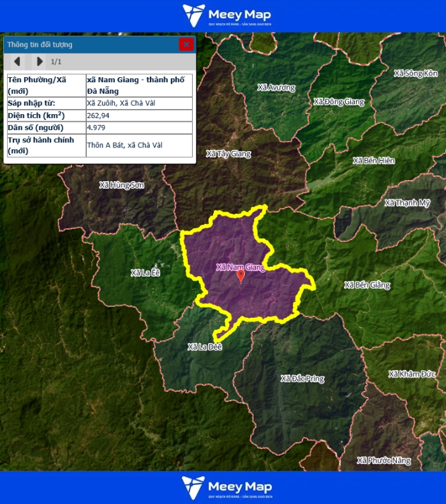Click the Xã Hùng Sơn region label
446x504 pixels.
point(121,185)
